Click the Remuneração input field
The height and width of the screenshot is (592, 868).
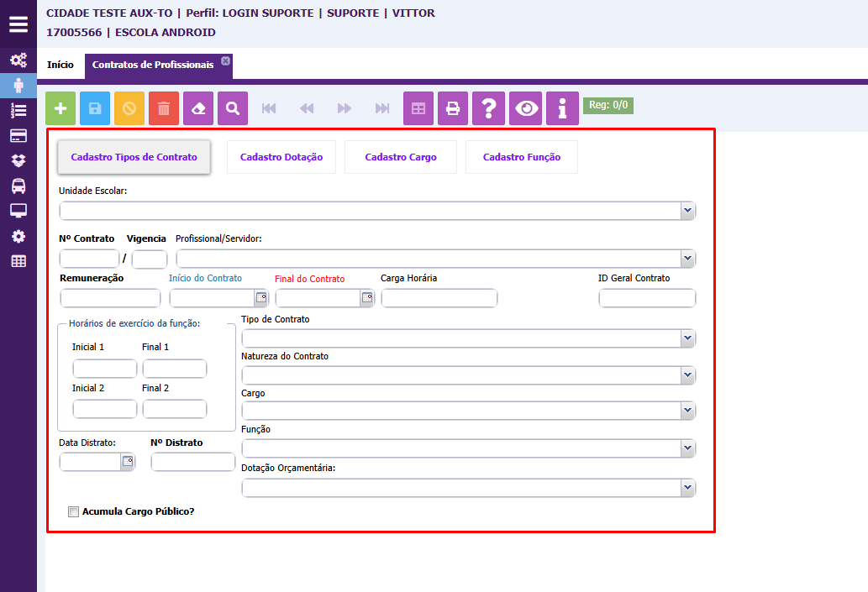coord(110,298)
